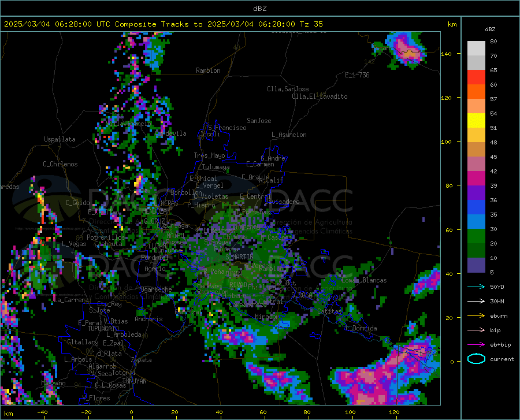
Task: Click the 'L_Asuncion' map label
Action: (289, 135)
